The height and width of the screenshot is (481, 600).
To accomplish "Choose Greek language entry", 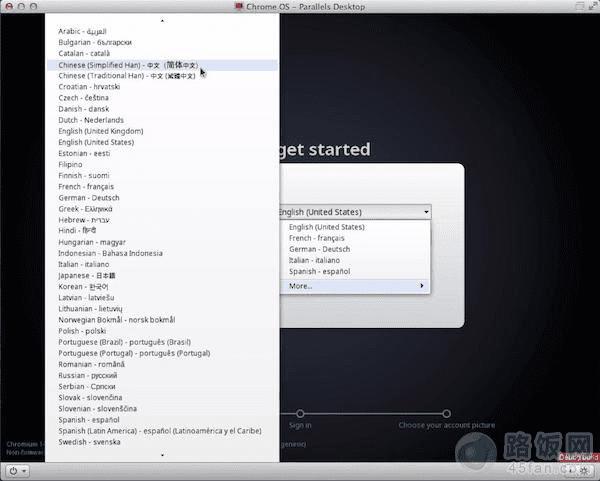I will tap(162, 209).
